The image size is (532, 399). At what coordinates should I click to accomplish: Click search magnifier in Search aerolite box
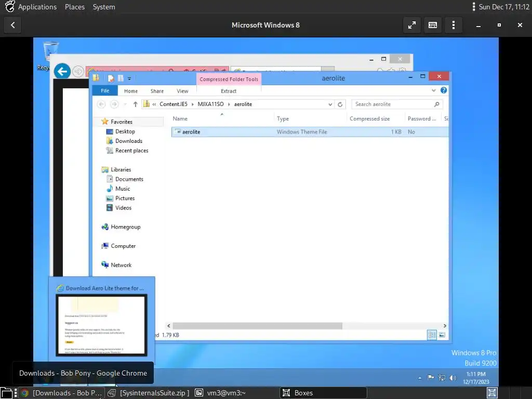(436, 104)
